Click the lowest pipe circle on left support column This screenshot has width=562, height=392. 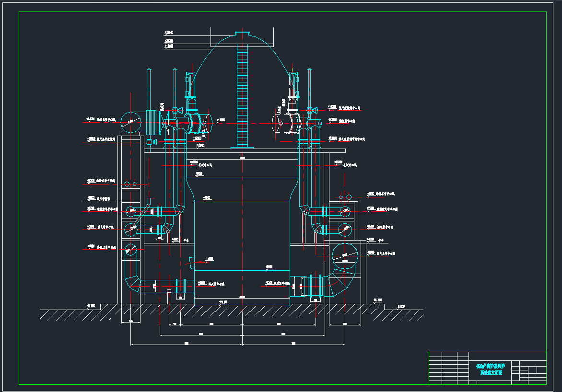pyautogui.click(x=130, y=250)
